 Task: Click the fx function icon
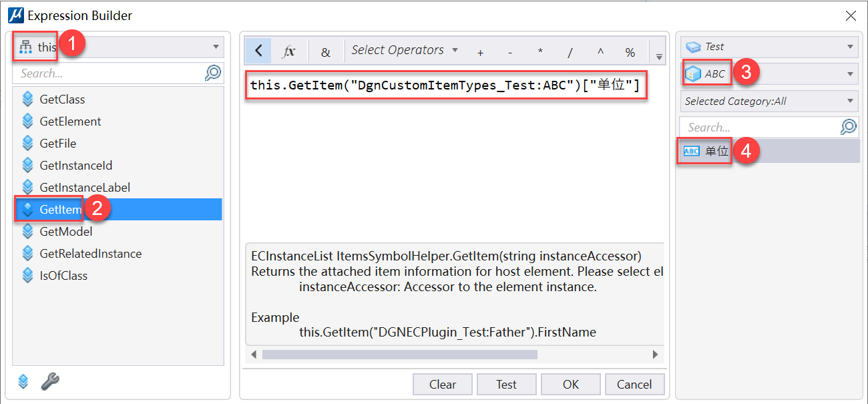pyautogui.click(x=289, y=51)
